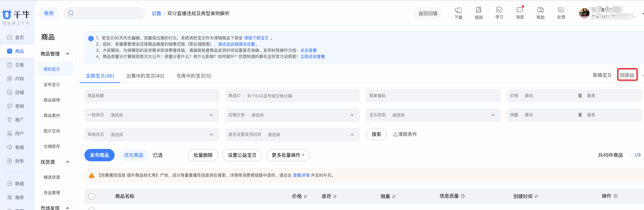Open the 反馈 feedback icon
The image size is (644, 210).
point(561,10)
